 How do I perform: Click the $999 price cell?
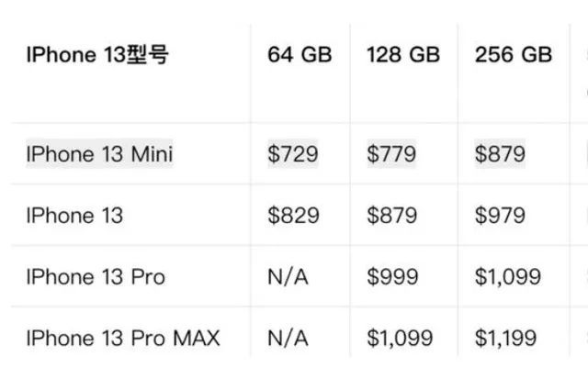[x=392, y=277]
